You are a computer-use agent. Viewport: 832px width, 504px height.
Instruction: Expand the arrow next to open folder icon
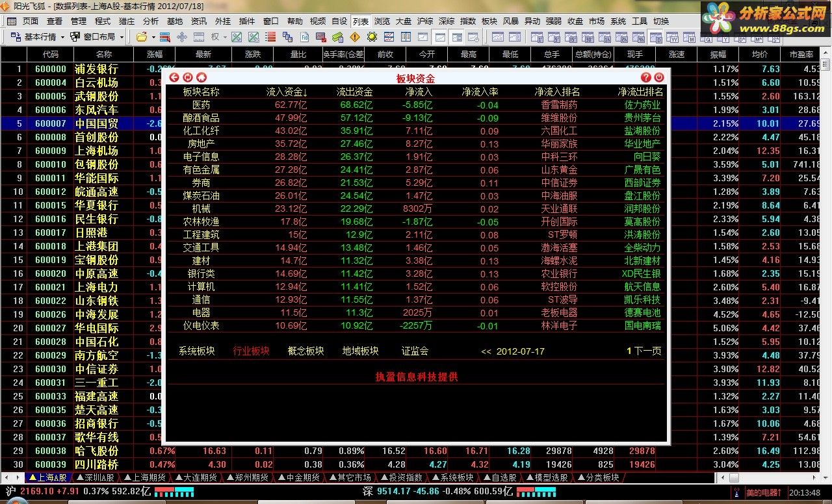click(x=153, y=37)
